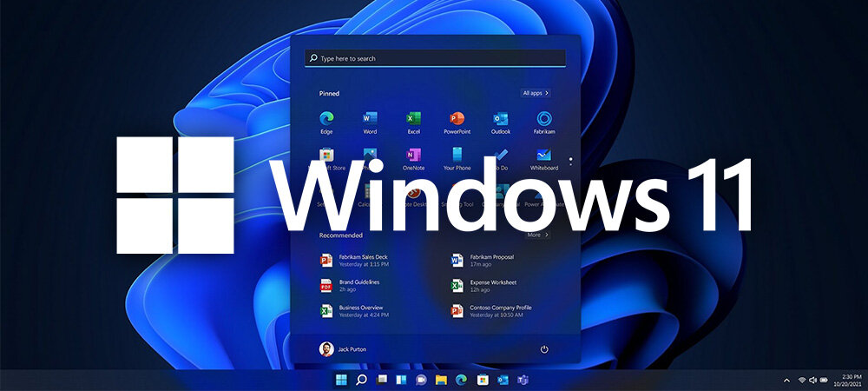Open the Fabrikam Proposal document
868x391 pixels.
483,261
